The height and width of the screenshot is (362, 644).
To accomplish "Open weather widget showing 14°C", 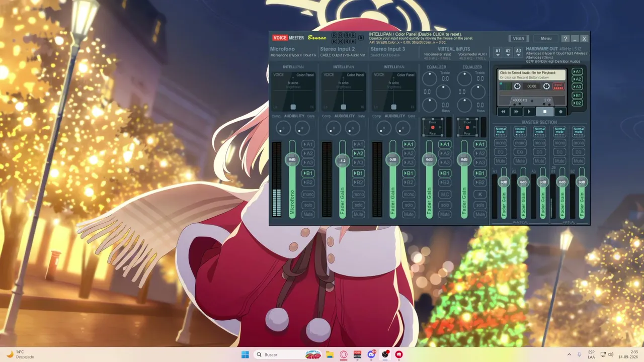I will click(x=20, y=354).
